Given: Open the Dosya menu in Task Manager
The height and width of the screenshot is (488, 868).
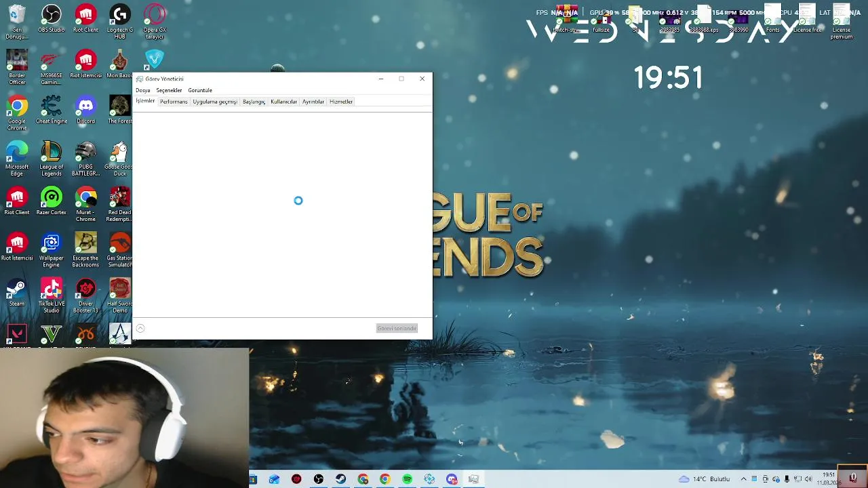Looking at the screenshot, I should [142, 90].
